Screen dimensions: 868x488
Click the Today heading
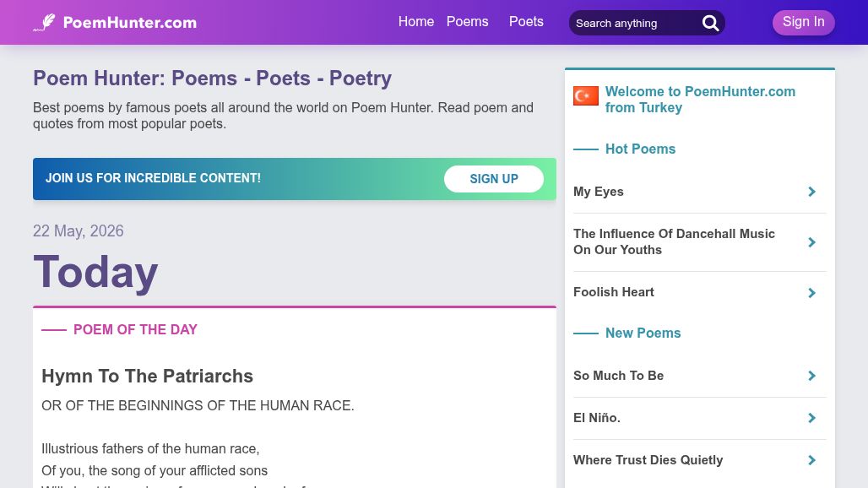95,272
